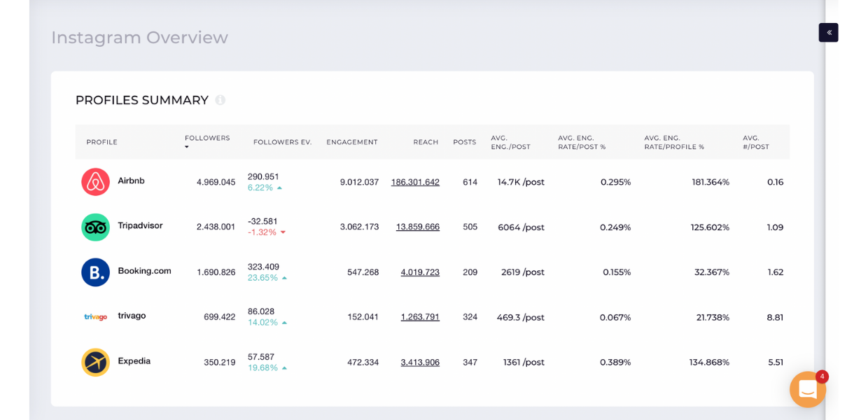
Task: Click the Expedia profile logo
Action: [x=95, y=363]
